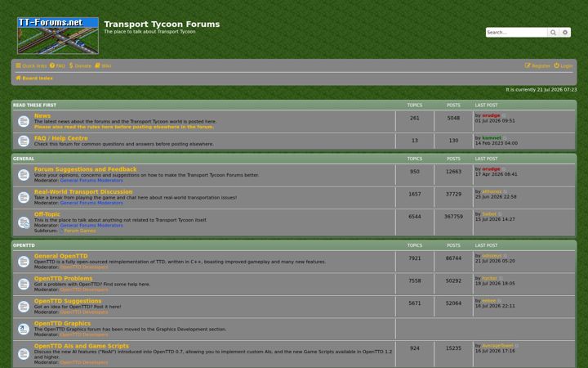The width and height of the screenshot is (588, 368).
Task: Focus the Search text field
Action: [516, 32]
